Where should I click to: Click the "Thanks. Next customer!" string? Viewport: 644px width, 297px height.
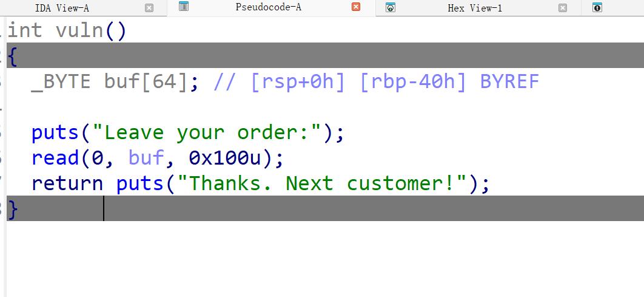pos(322,183)
